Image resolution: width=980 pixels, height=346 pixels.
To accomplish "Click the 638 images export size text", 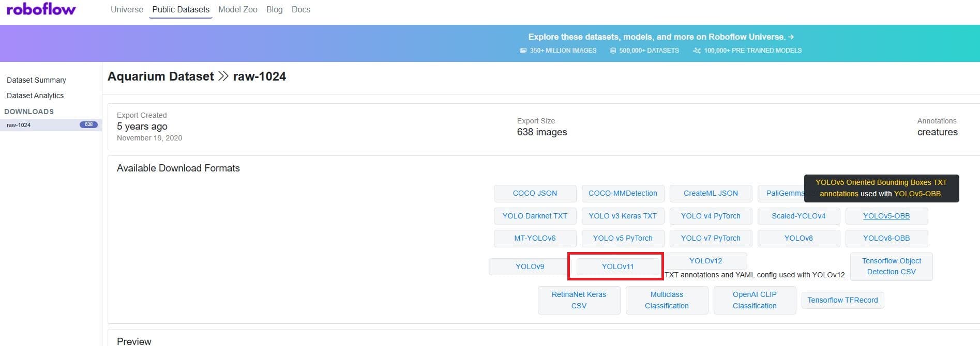I will point(542,132).
